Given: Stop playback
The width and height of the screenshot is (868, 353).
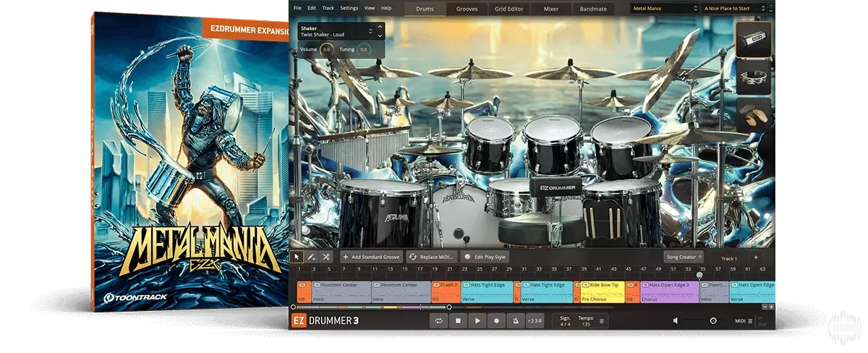Looking at the screenshot, I should [458, 320].
